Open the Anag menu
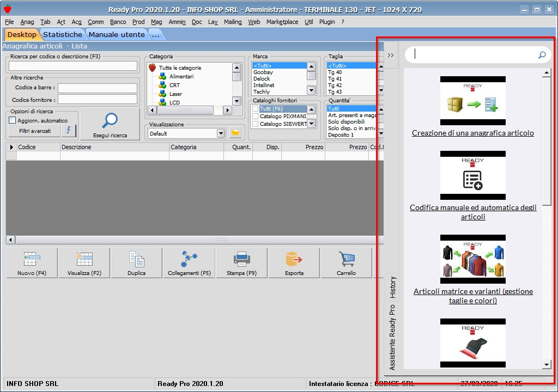The image size is (558, 392). [x=27, y=22]
